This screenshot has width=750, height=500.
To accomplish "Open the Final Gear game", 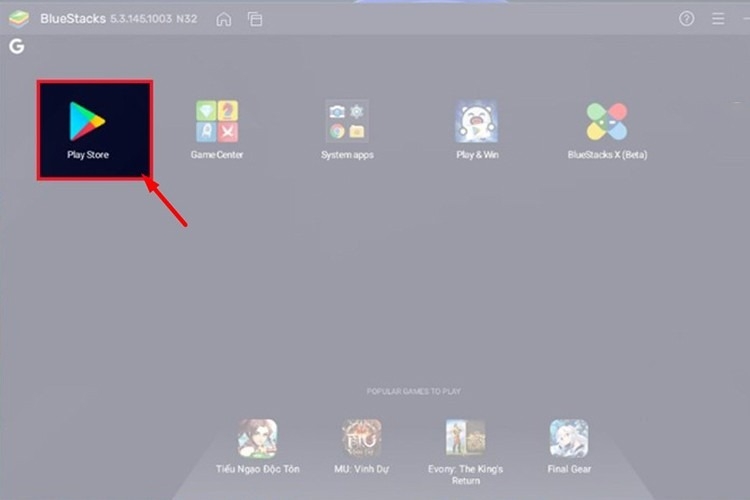I will pos(569,438).
